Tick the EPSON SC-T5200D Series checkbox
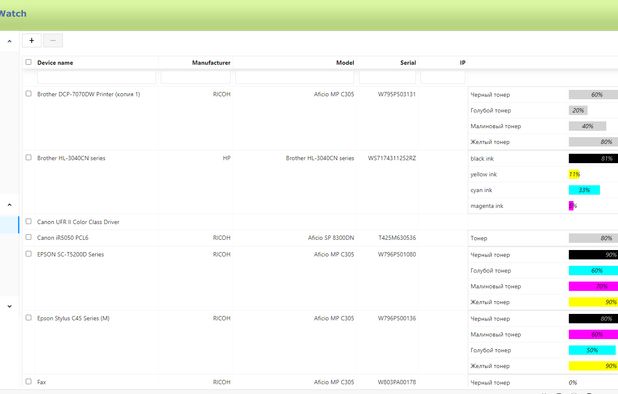This screenshot has height=394, width=618. click(28, 254)
